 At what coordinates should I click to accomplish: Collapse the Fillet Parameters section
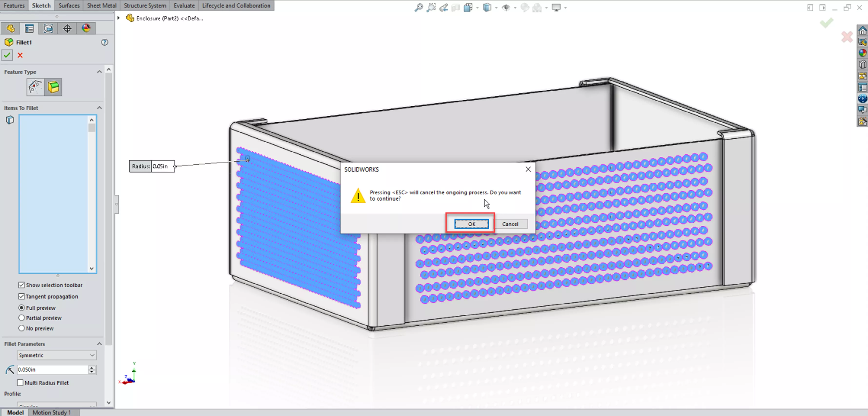[100, 344]
